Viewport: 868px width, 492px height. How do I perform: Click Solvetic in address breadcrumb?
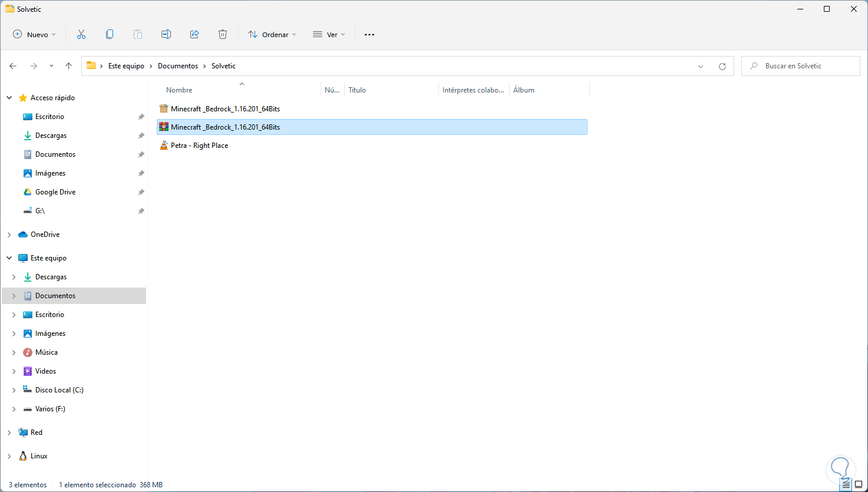click(x=223, y=66)
